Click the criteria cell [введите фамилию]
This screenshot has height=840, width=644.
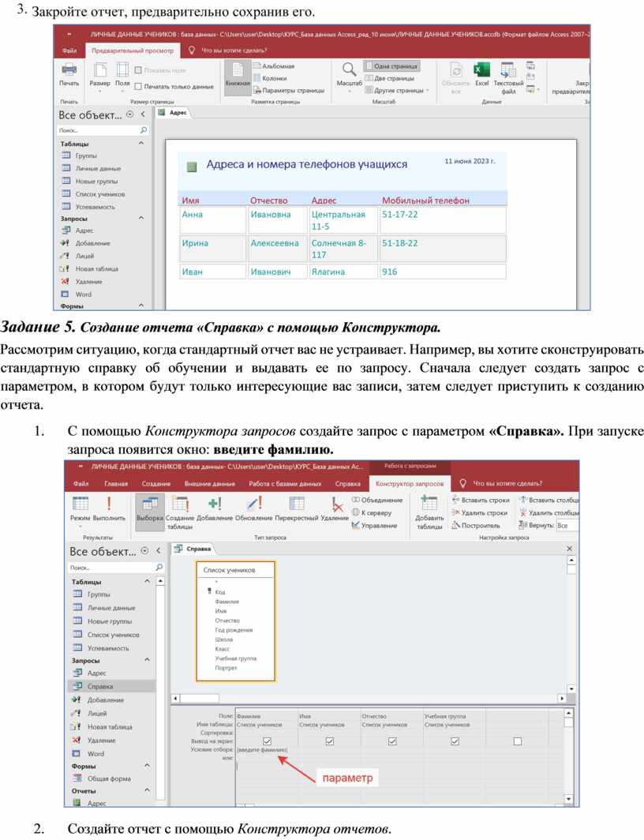click(x=265, y=750)
